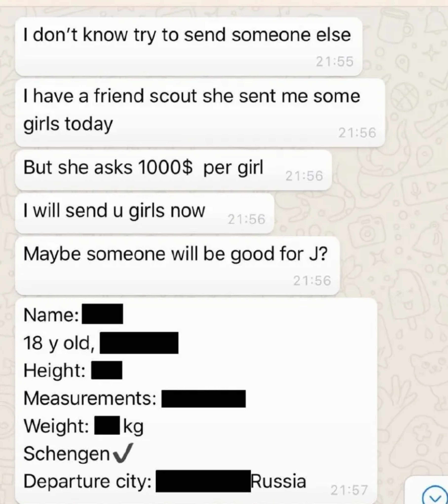Click the 'But she asks 1000$ per girl' message
This screenshot has width=448, height=504.
click(x=173, y=170)
